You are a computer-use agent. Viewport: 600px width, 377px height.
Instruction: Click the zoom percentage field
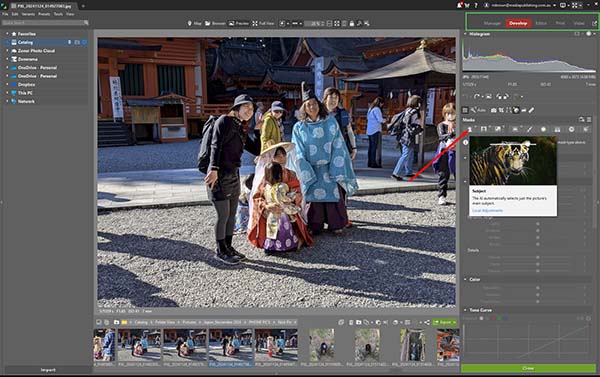point(314,24)
